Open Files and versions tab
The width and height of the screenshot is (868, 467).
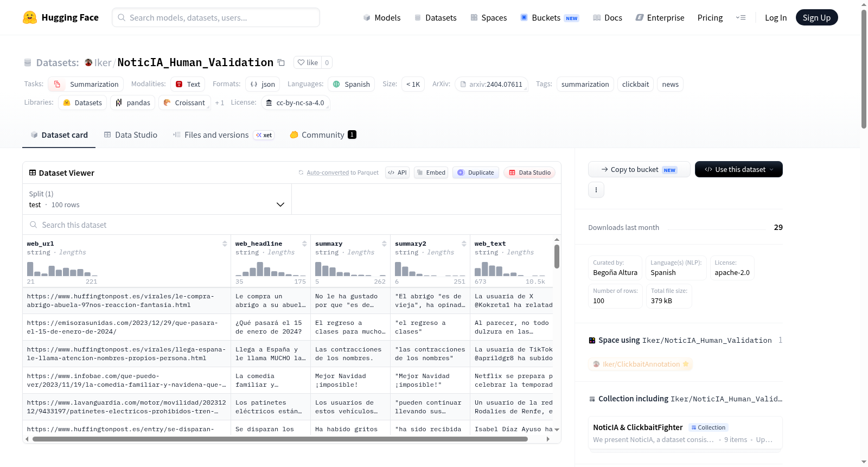point(224,135)
